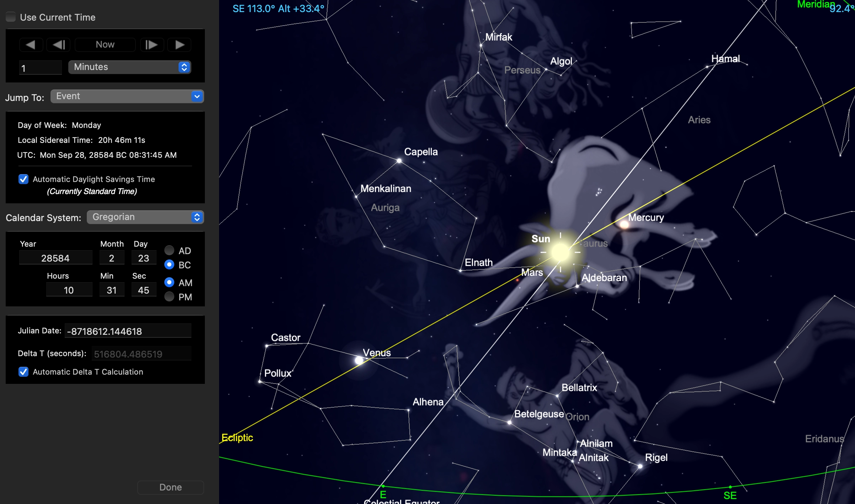Choose the PM radio button
Image resolution: width=855 pixels, height=504 pixels.
pos(169,297)
